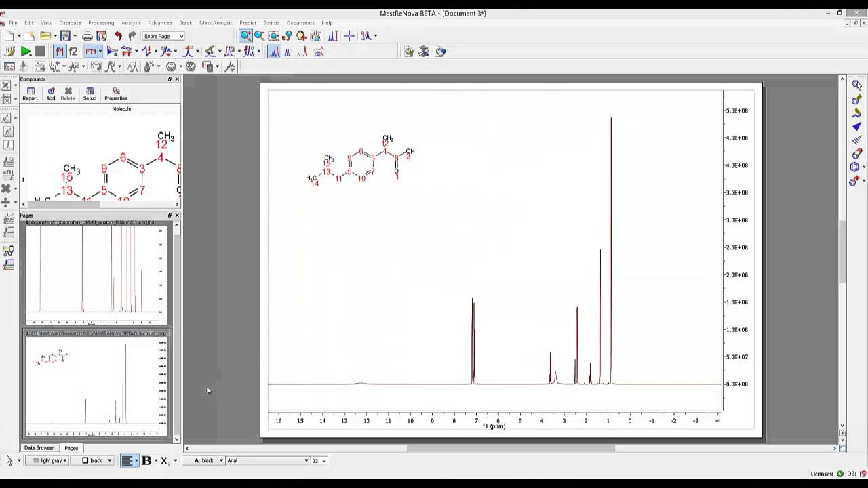Redo the last undone action
Viewport: 868px width, 488px height.
tap(132, 36)
